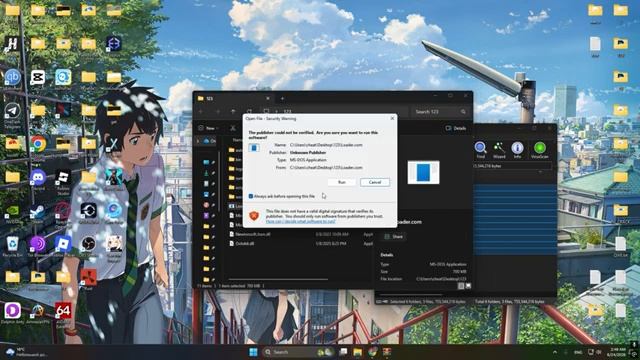Screen dimensions: 640x360
Task: Click the Up arrow in Explorer navigation
Action: click(233, 111)
